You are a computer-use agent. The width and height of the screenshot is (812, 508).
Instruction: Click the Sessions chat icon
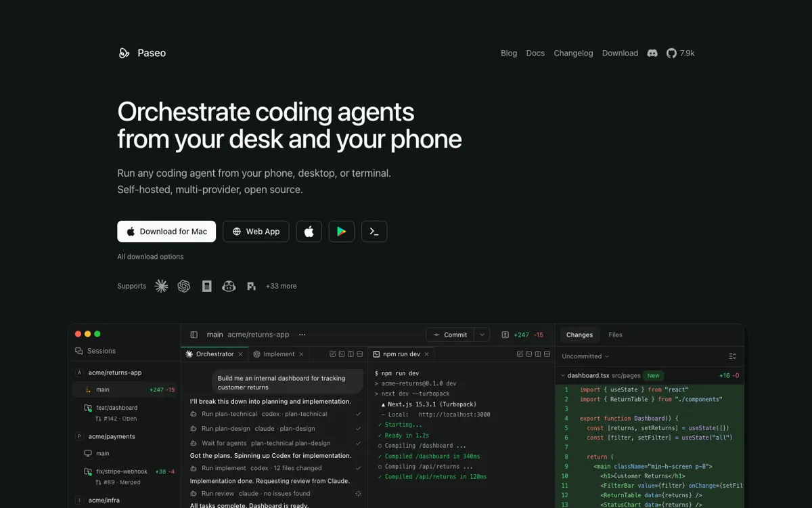pyautogui.click(x=79, y=351)
